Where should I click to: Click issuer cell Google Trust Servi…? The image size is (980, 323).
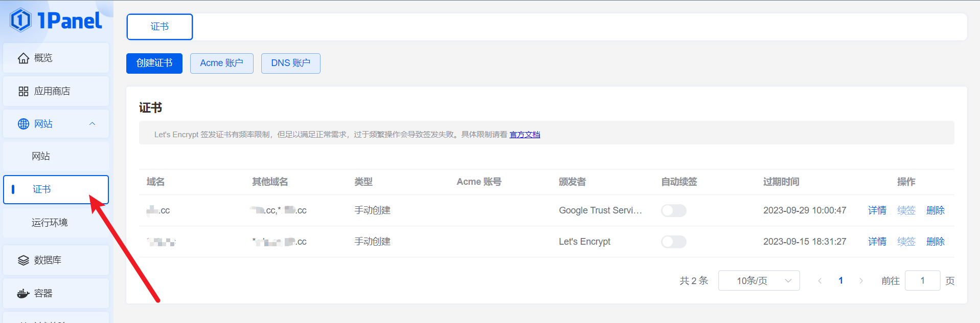601,210
